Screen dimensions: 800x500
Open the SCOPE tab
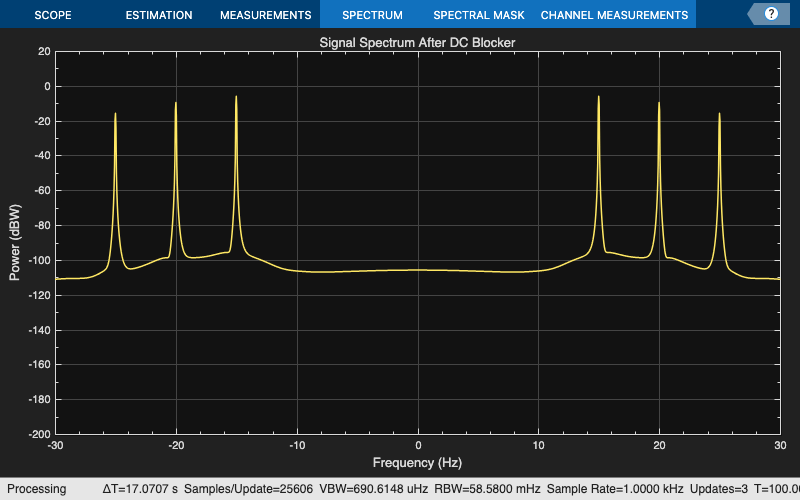coord(53,15)
